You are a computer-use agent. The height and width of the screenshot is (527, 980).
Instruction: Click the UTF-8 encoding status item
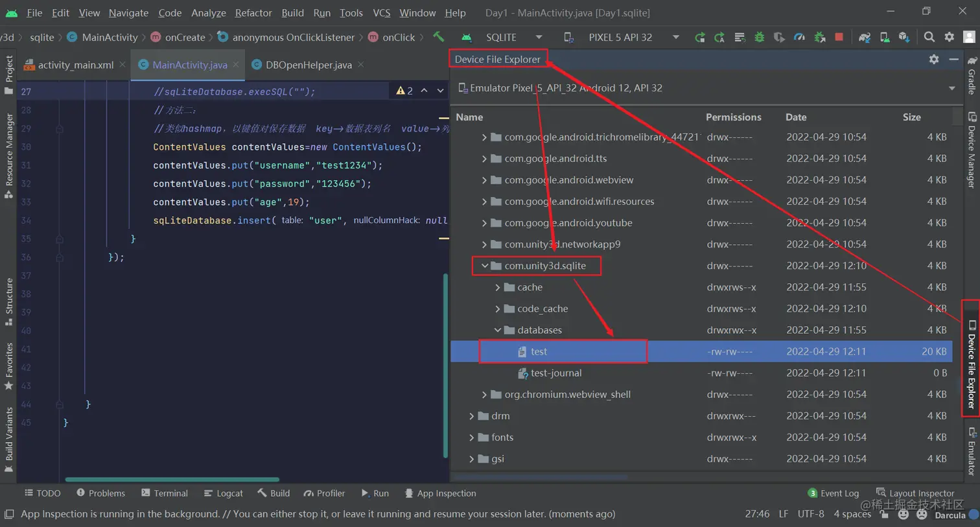coord(811,514)
